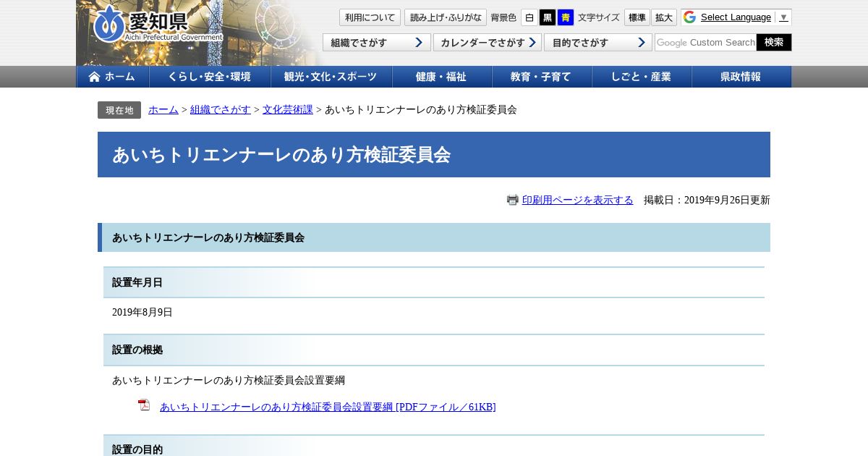This screenshot has width=868, height=456.
Task: Open the 観光・文化・スポーツ menu
Action: pyautogui.click(x=331, y=77)
